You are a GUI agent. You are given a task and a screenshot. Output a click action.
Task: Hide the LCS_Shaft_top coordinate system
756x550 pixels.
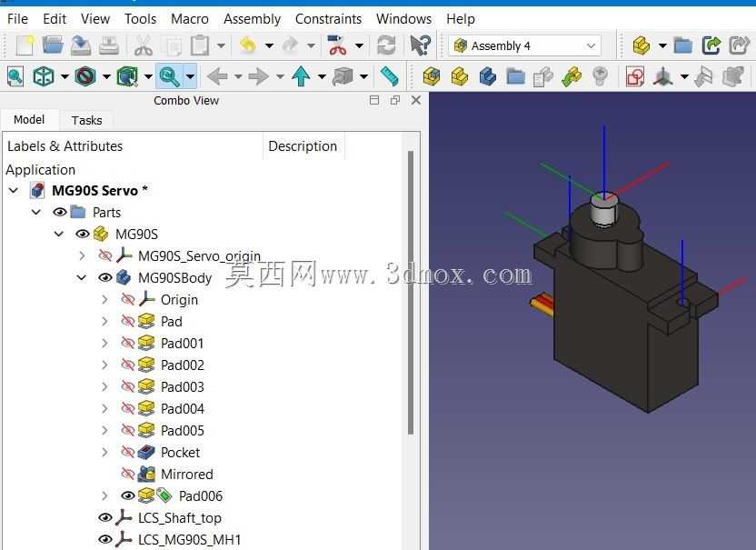(x=105, y=517)
